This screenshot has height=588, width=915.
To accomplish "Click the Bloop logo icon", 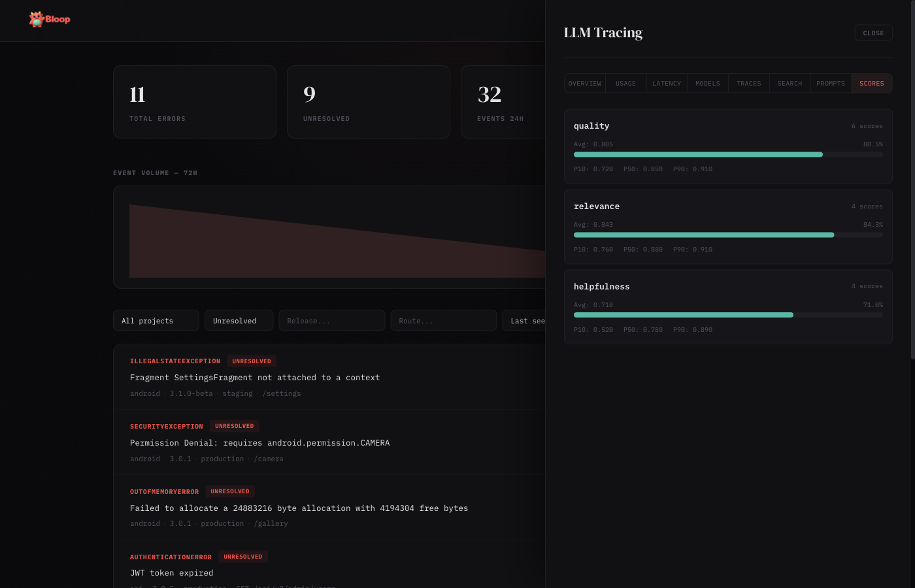I will pyautogui.click(x=37, y=20).
